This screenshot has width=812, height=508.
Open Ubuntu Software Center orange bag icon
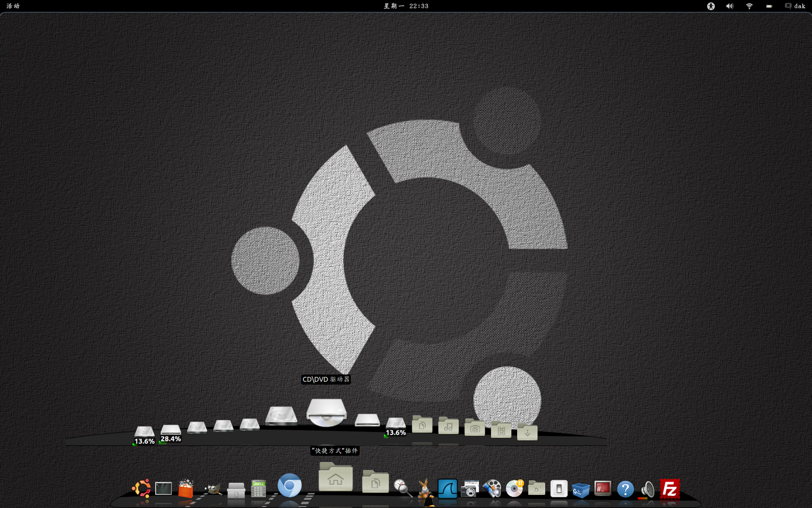[x=186, y=489]
